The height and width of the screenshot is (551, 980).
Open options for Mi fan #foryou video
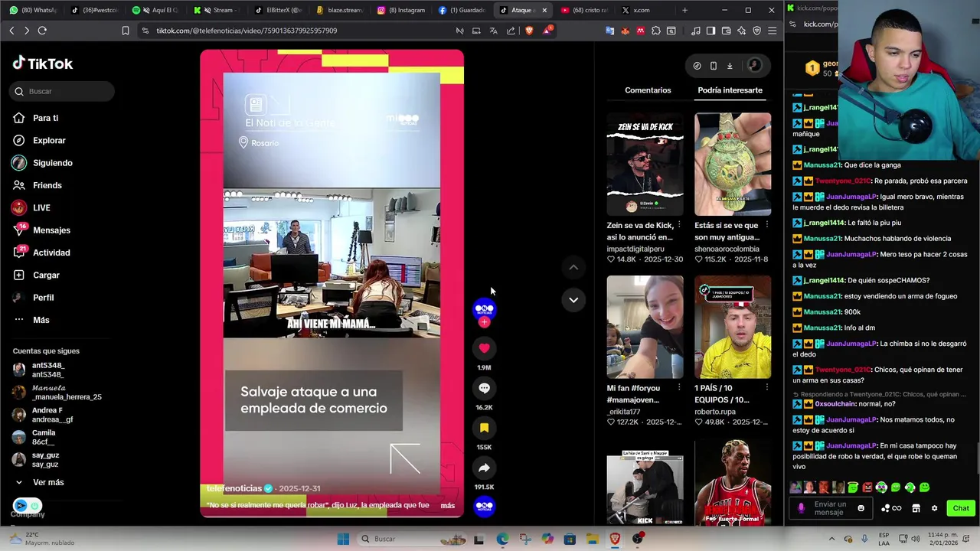pyautogui.click(x=679, y=388)
